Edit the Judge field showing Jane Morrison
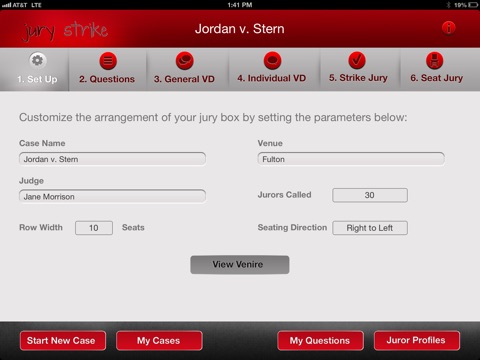Image resolution: width=480 pixels, height=360 pixels. click(x=112, y=196)
